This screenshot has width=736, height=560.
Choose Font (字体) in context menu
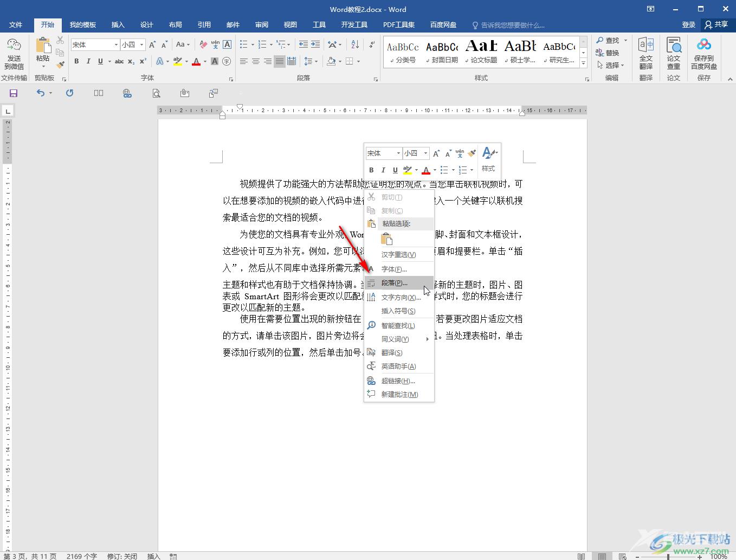[x=399, y=269]
